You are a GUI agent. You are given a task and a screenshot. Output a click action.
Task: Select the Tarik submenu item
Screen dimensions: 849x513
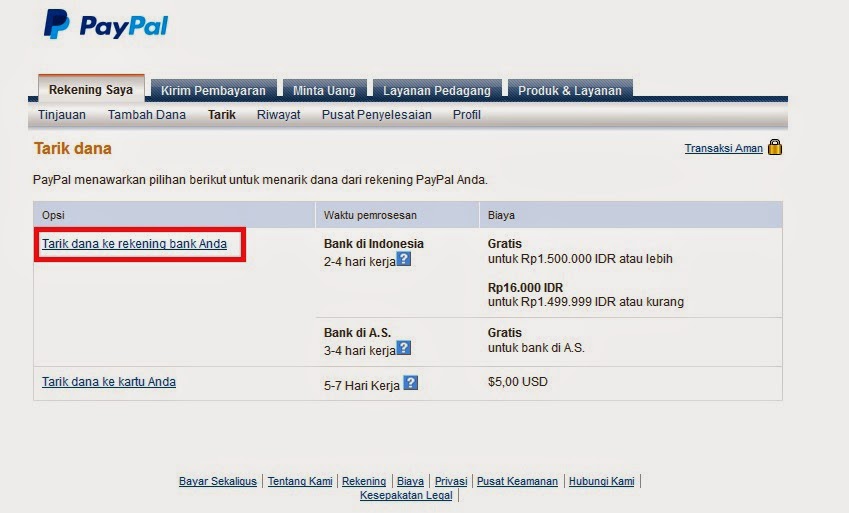pos(222,115)
